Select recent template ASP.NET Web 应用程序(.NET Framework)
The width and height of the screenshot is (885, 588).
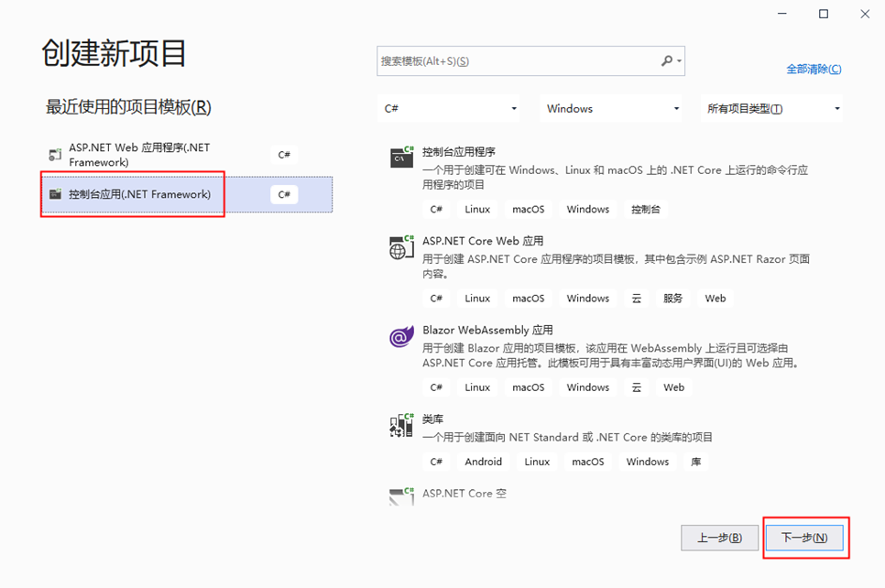188,155
